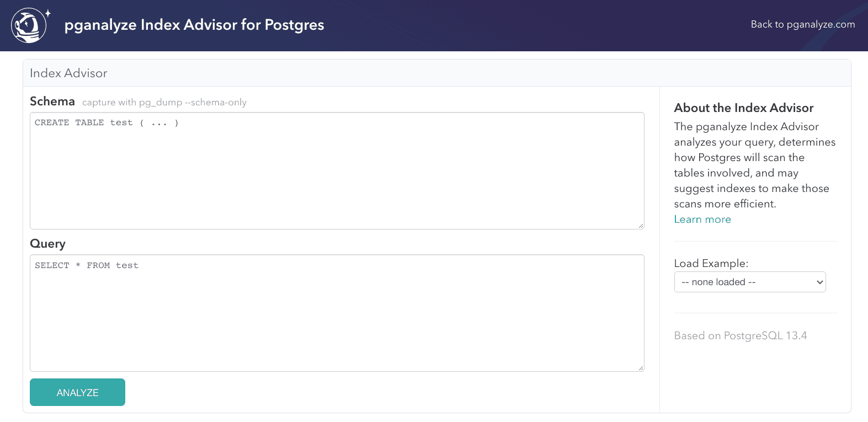The width and height of the screenshot is (868, 422).
Task: Click the "Schema" section label
Action: click(x=52, y=101)
